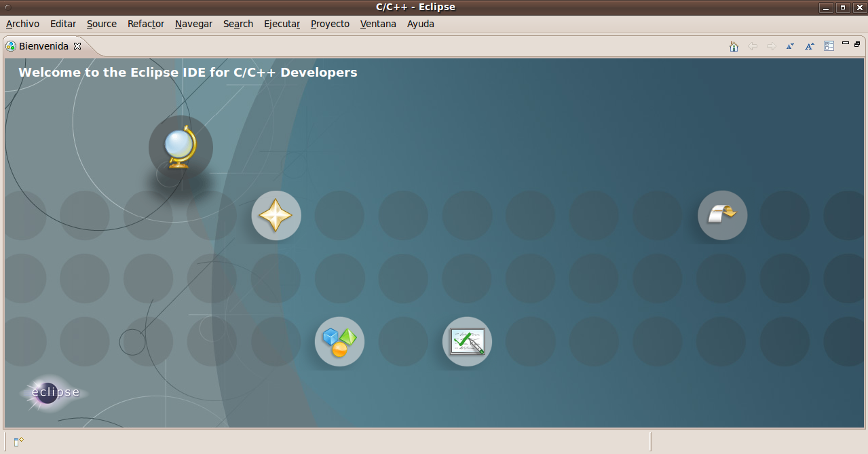Reduce font size with small A icon

(x=790, y=46)
